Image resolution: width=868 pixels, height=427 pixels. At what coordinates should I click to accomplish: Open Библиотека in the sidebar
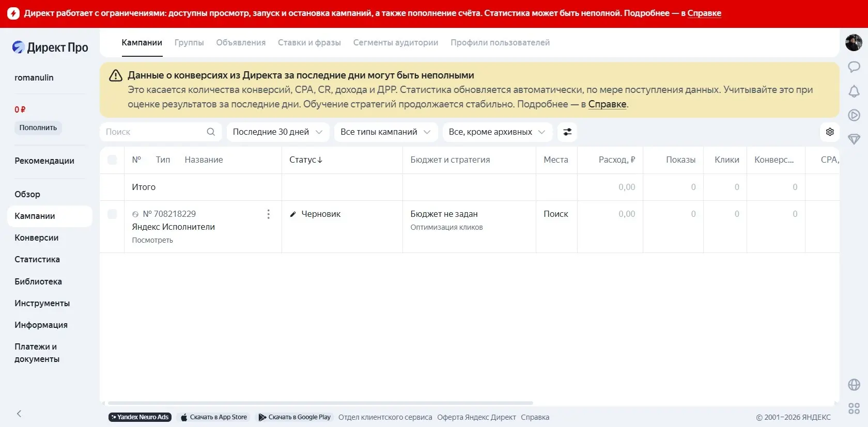[x=38, y=281]
